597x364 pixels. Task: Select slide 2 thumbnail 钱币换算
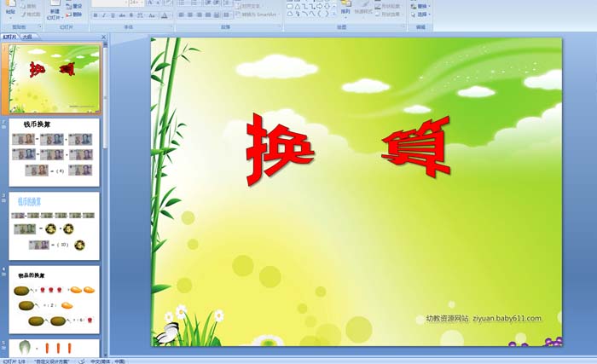point(54,152)
